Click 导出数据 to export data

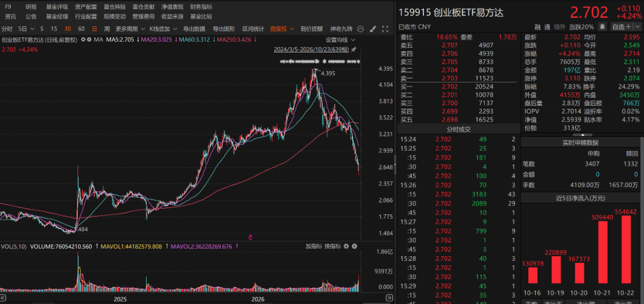tap(194, 29)
